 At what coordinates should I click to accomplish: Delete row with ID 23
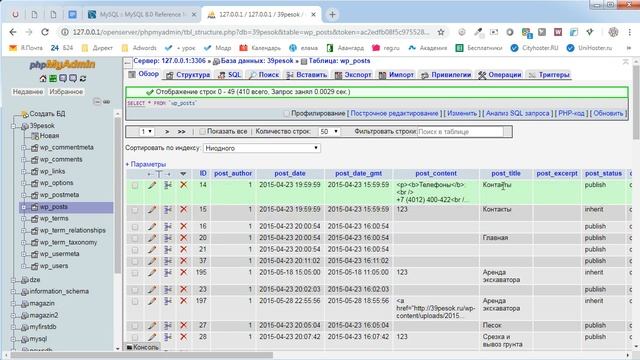point(184,289)
